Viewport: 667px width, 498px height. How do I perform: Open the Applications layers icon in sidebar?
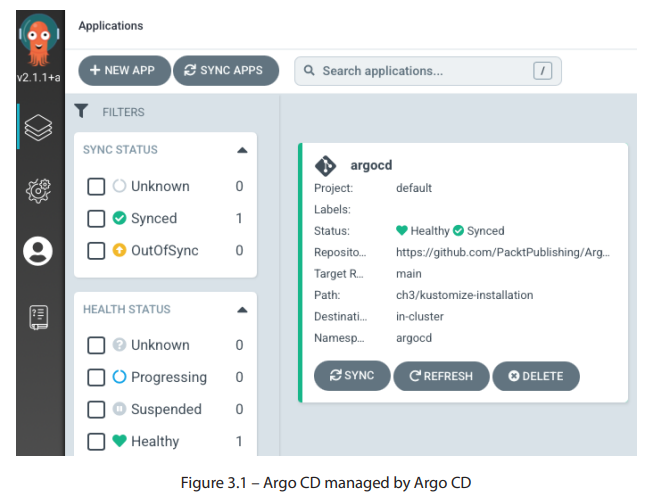point(38,127)
